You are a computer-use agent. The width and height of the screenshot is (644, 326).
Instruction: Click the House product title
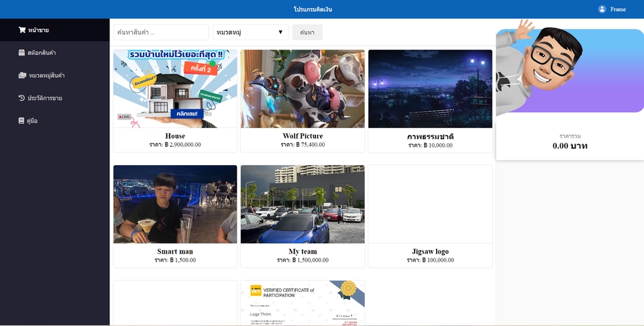(175, 136)
